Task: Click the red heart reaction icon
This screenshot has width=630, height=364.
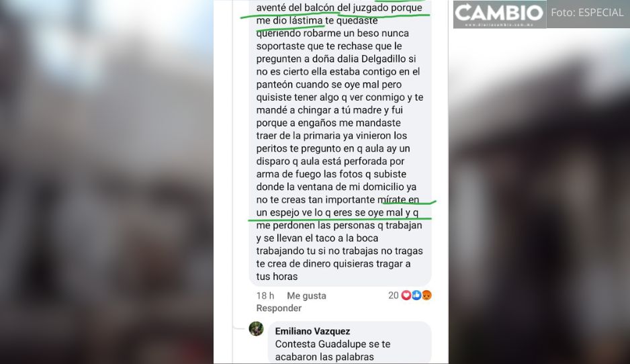Action: click(406, 295)
